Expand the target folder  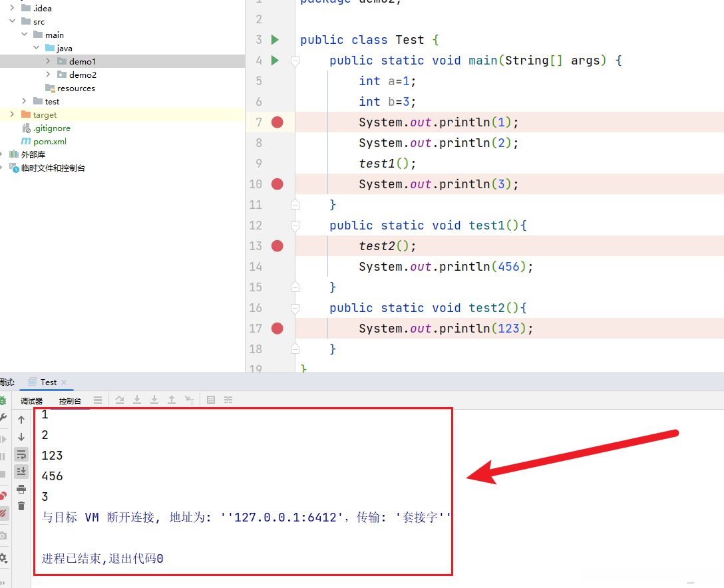coord(13,114)
